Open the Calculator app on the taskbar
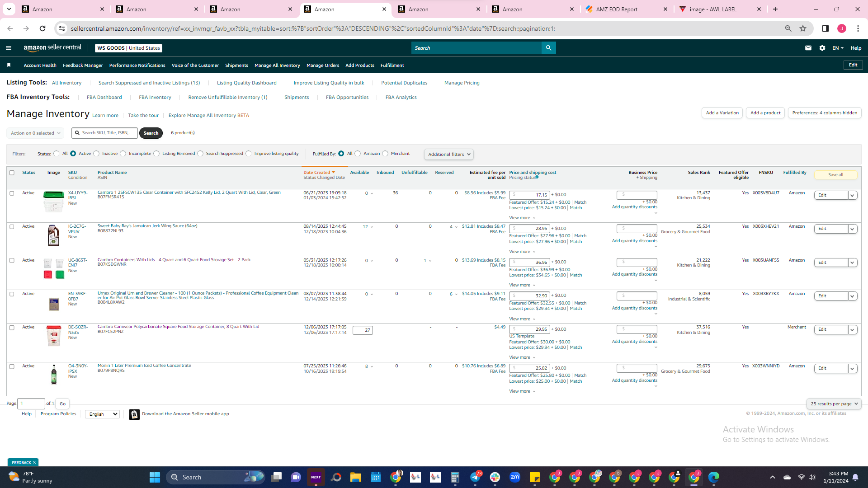This screenshot has width=868, height=488. pyautogui.click(x=455, y=477)
